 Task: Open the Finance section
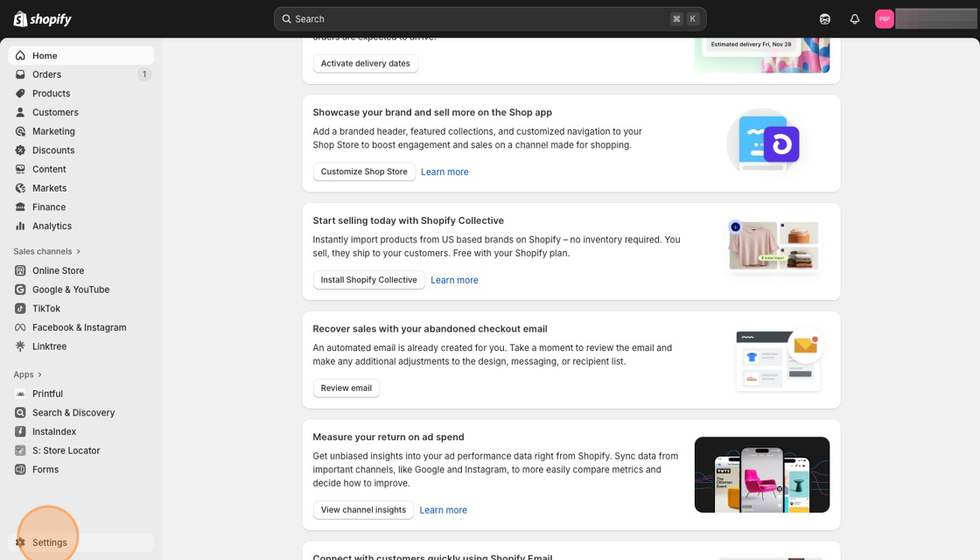[81, 206]
